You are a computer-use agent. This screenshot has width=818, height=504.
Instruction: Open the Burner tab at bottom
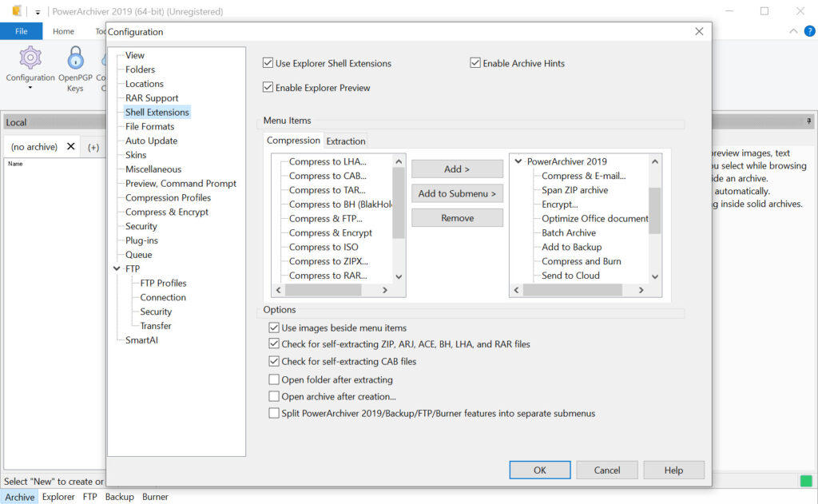(155, 497)
